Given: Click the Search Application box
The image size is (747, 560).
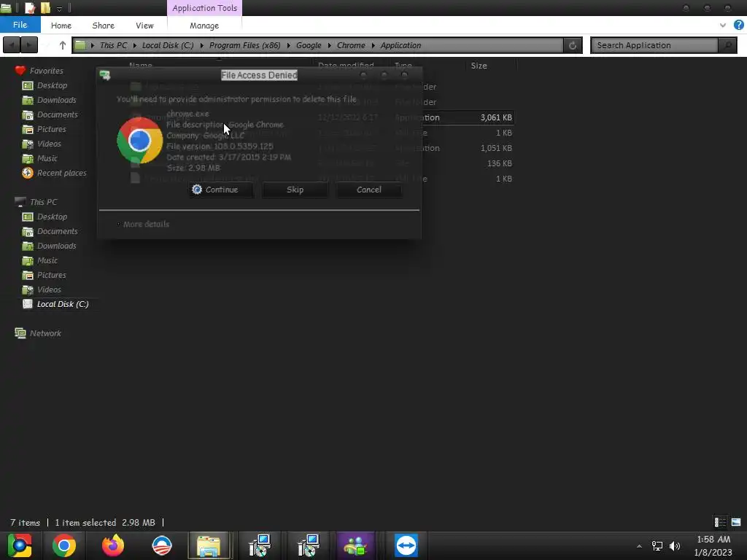Looking at the screenshot, I should point(654,45).
